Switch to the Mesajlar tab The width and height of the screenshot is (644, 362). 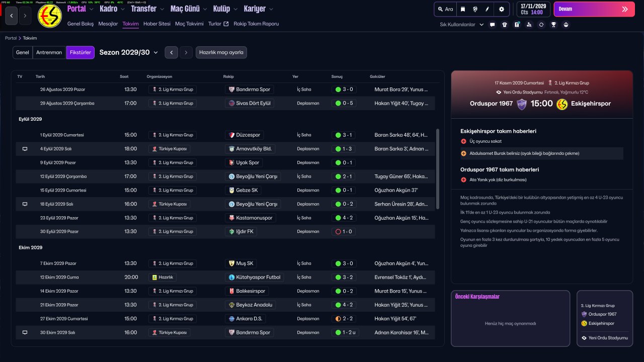click(108, 24)
